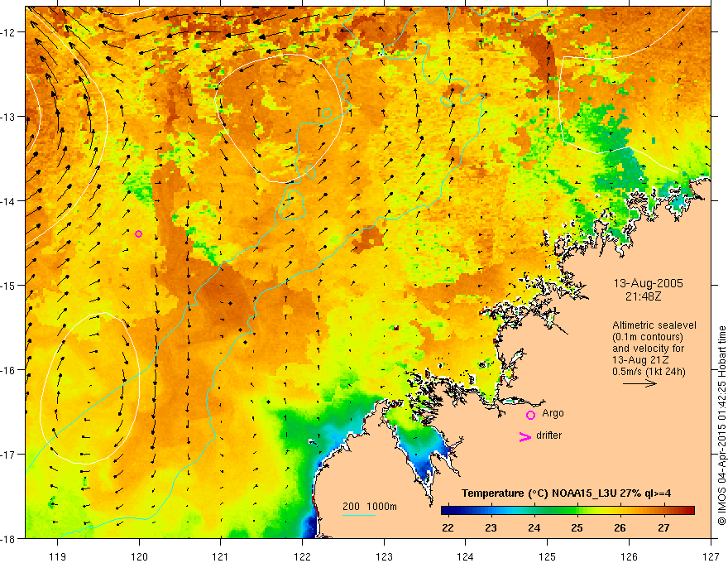Viewport: 728px width, 563px height.
Task: Click the Argo legend circle symbol
Action: click(530, 415)
